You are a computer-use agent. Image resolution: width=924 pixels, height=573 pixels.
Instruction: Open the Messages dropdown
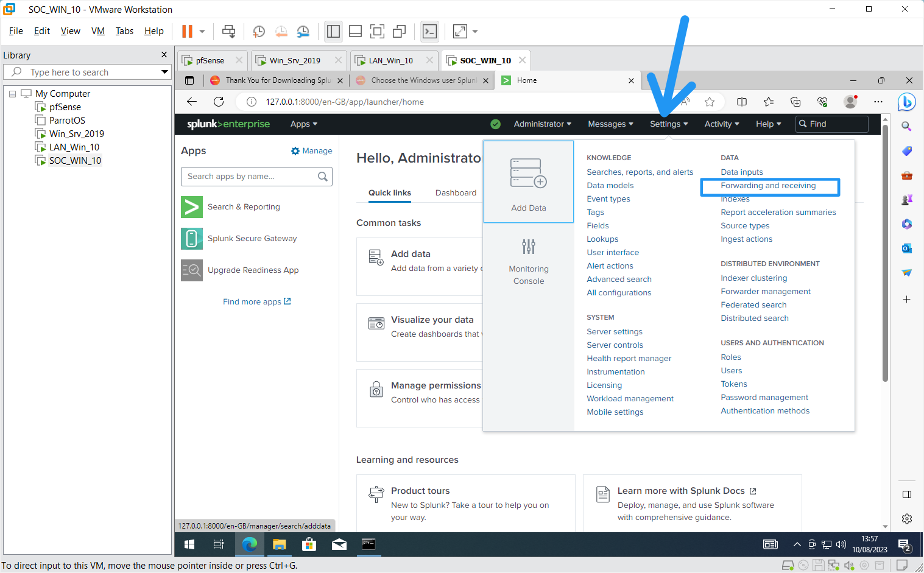coord(610,124)
